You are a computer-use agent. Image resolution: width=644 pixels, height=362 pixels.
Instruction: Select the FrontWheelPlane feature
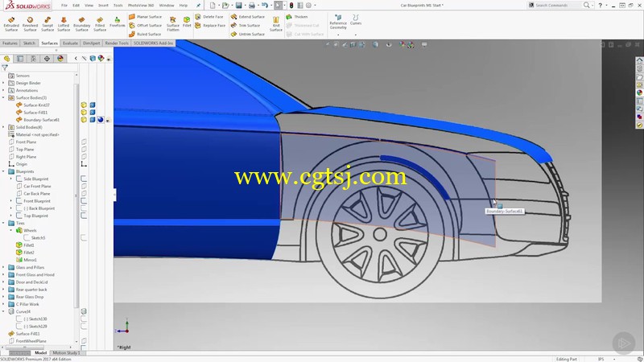[x=31, y=341]
